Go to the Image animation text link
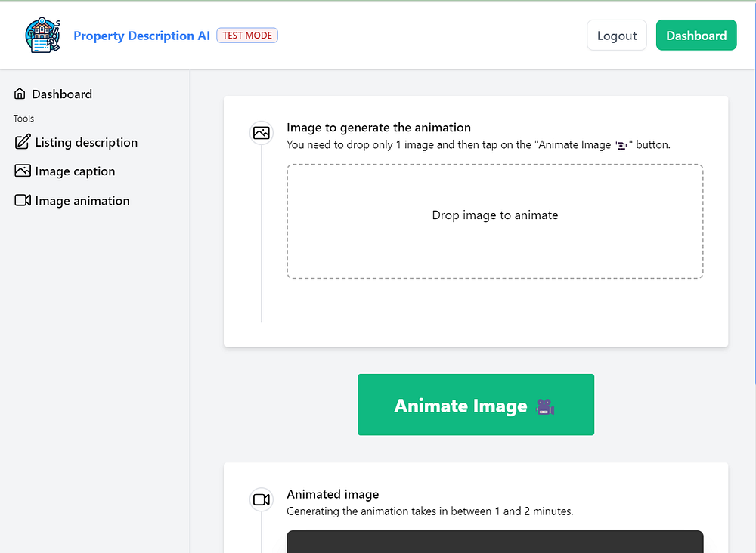 pyautogui.click(x=82, y=201)
